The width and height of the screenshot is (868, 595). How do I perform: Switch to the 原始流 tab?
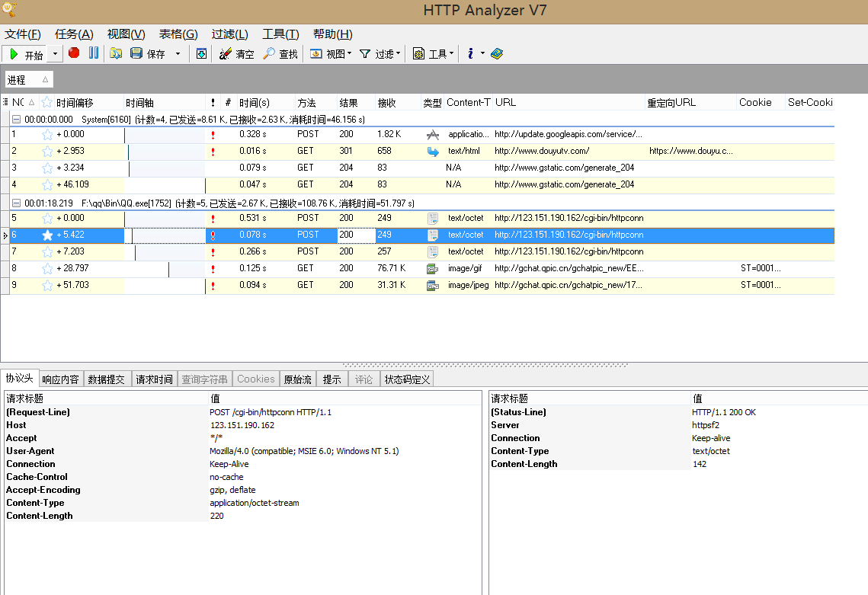(297, 379)
